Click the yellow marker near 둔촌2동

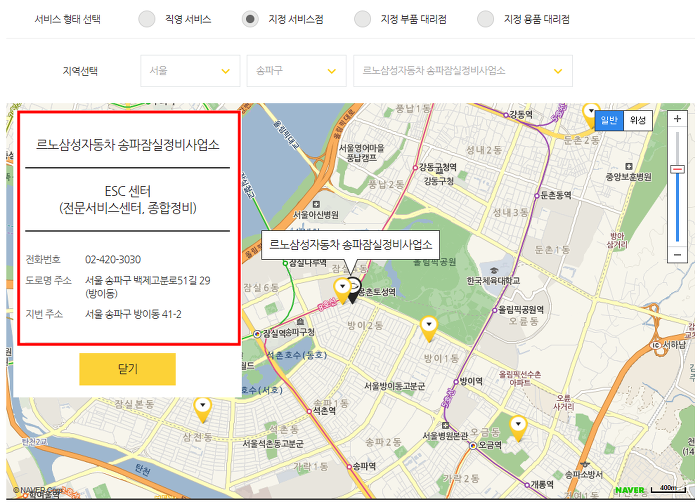[x=590, y=115]
